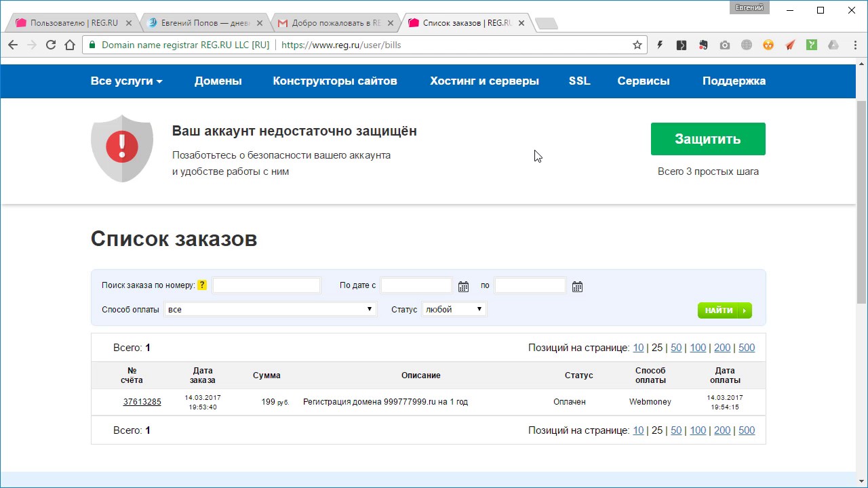Focus the 'по' end date field

pos(530,285)
